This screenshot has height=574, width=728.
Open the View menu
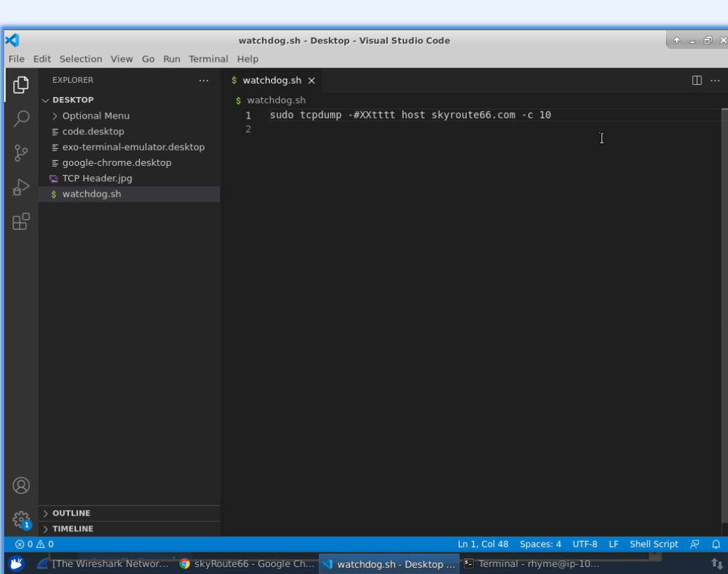pos(122,59)
